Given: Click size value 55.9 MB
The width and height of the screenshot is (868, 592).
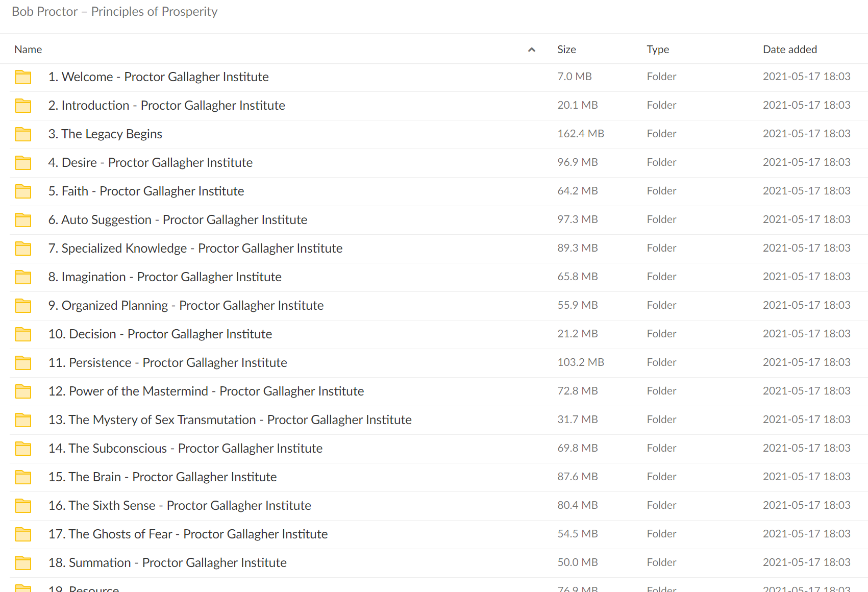Looking at the screenshot, I should (578, 305).
